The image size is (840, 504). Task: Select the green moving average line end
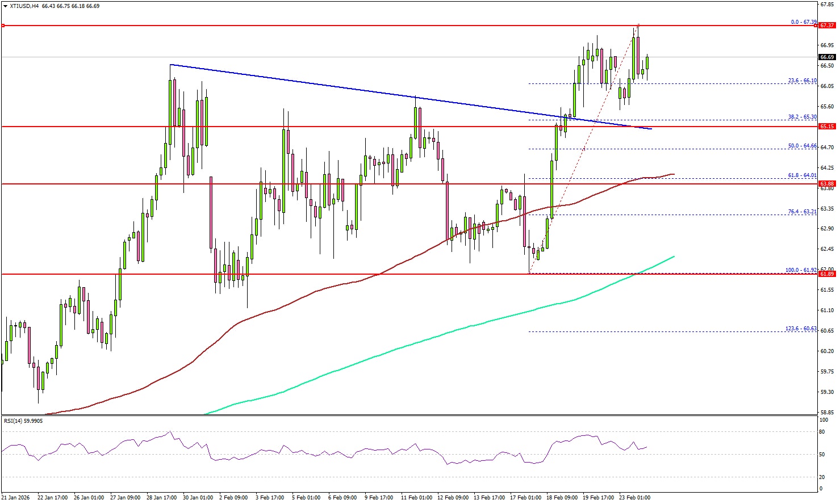tap(673, 257)
